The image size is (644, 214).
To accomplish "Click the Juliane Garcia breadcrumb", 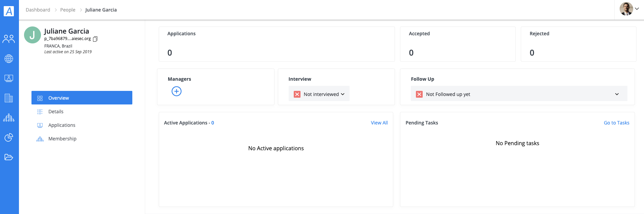I will point(101,10).
